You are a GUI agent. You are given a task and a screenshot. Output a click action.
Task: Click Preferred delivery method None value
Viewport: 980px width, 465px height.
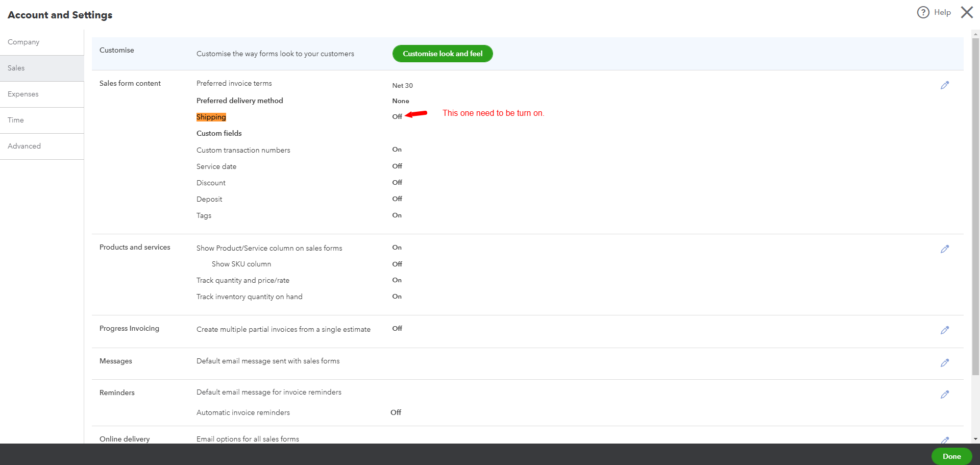pyautogui.click(x=401, y=101)
